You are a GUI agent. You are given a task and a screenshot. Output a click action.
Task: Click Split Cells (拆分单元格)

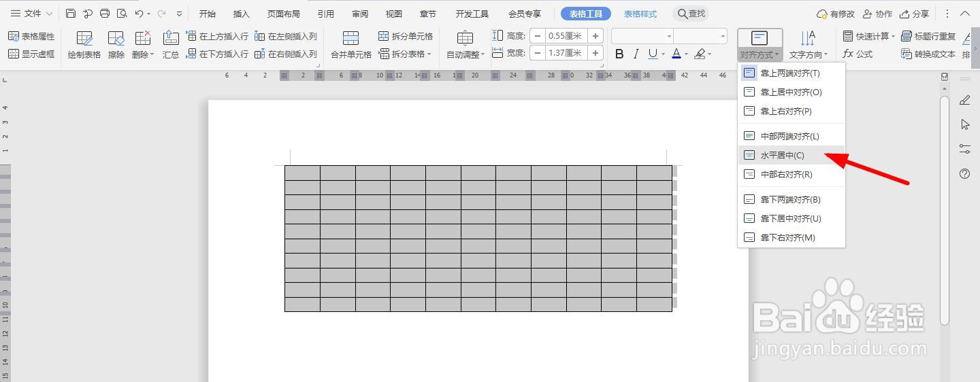pos(406,36)
